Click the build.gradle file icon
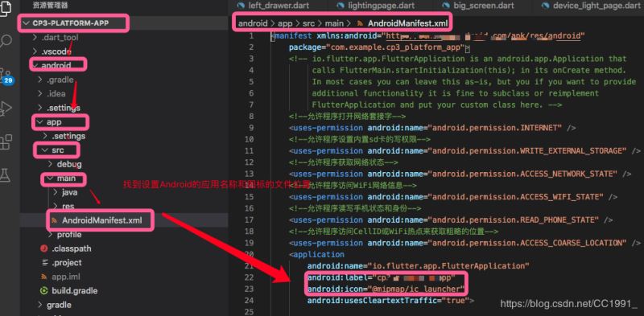 (44, 291)
